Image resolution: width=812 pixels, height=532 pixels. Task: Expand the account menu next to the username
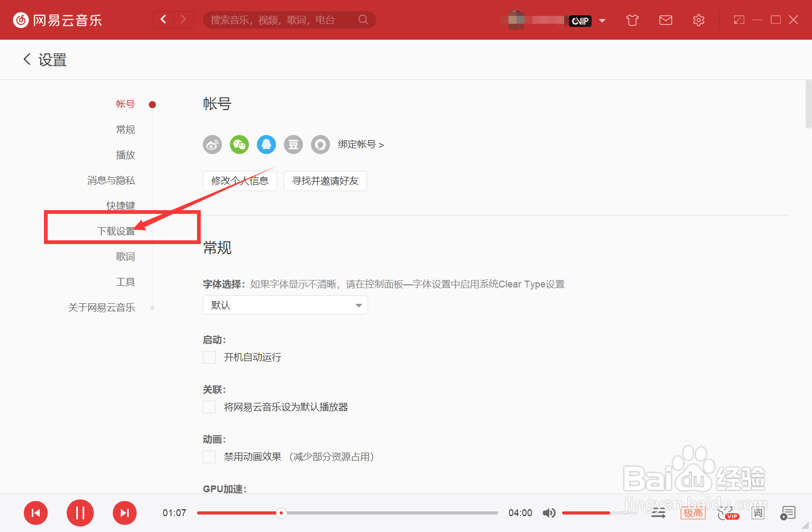tap(602, 20)
